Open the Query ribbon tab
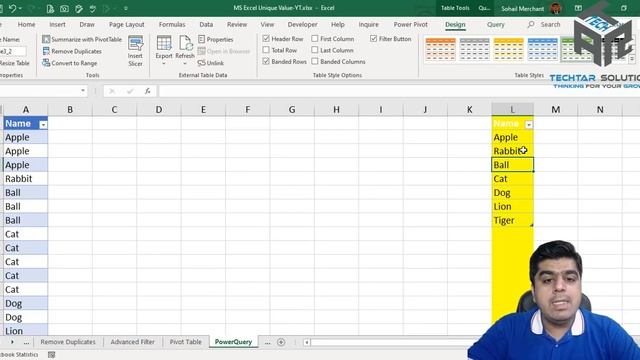The height and width of the screenshot is (360, 640). pos(496,24)
